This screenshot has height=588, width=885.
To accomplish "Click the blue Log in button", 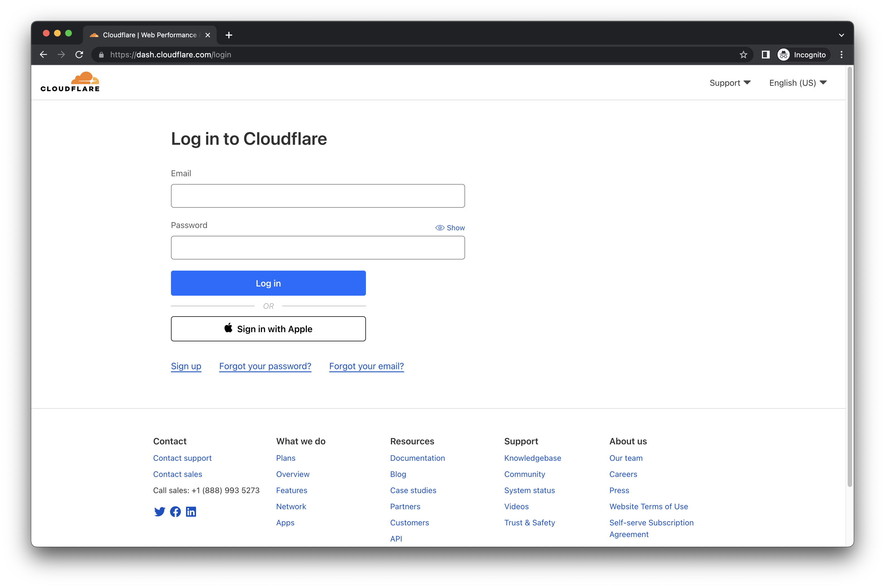I will point(268,283).
